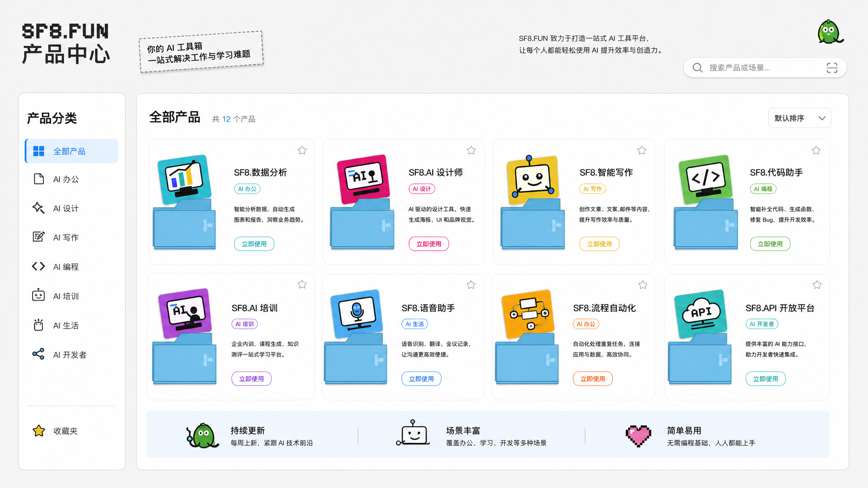
Task: Click the AI 设计 tag on SF8.AI 设计师
Action: [x=422, y=189]
